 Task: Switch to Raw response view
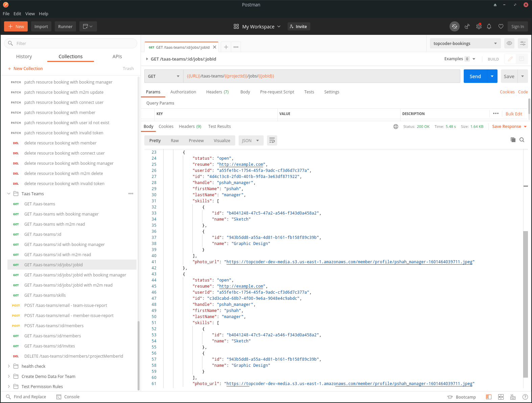point(175,140)
